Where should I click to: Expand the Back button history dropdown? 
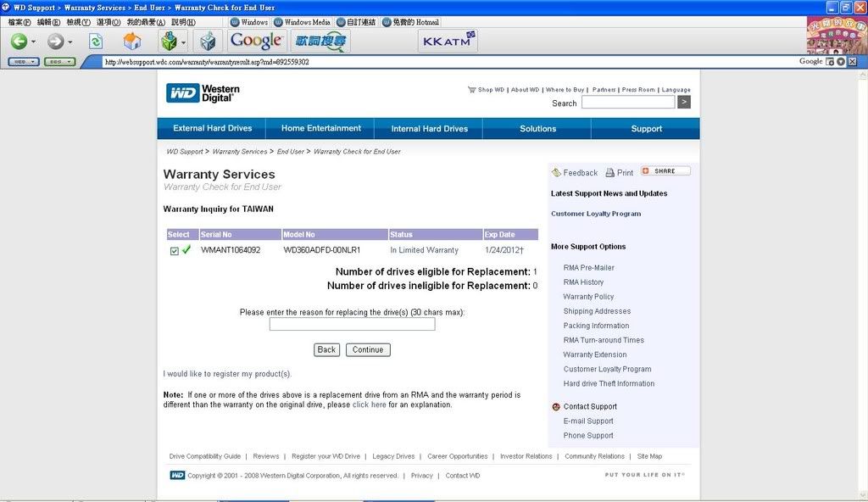pyautogui.click(x=33, y=42)
